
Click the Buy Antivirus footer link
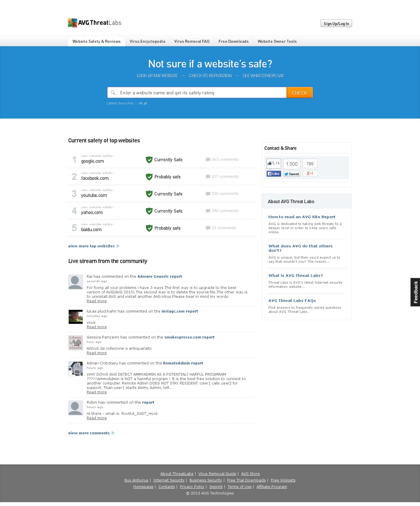point(136,480)
